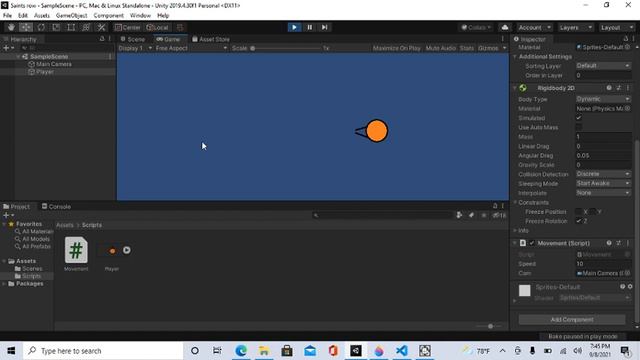The width and height of the screenshot is (640, 360).
Task: Click Add Component button
Action: (572, 320)
